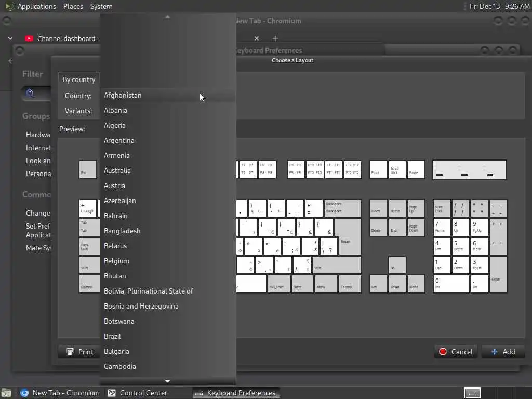The image size is (532, 399).
Task: Click the Cancel button
Action: pyautogui.click(x=456, y=352)
